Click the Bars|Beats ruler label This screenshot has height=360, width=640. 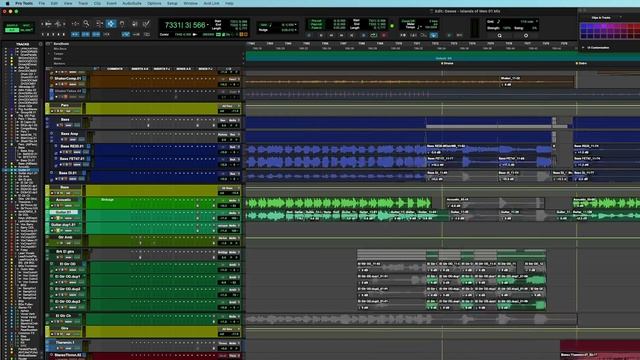(x=61, y=44)
